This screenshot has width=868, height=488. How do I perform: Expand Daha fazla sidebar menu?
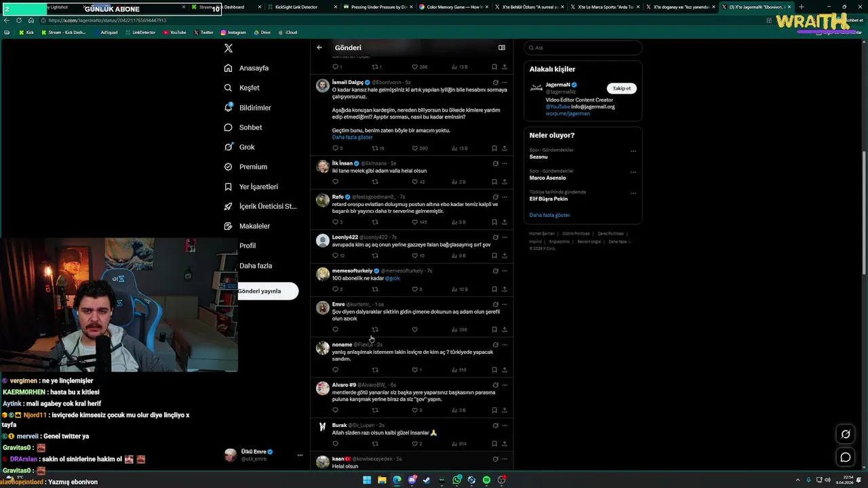[255, 266]
